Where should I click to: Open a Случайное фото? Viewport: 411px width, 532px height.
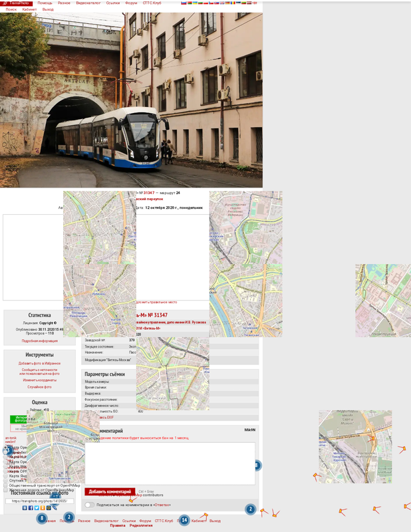pyautogui.click(x=39, y=387)
